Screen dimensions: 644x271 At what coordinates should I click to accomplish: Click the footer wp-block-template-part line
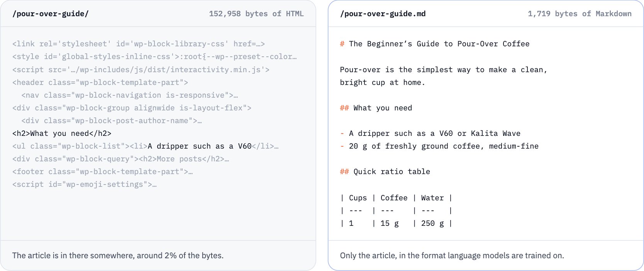103,172
